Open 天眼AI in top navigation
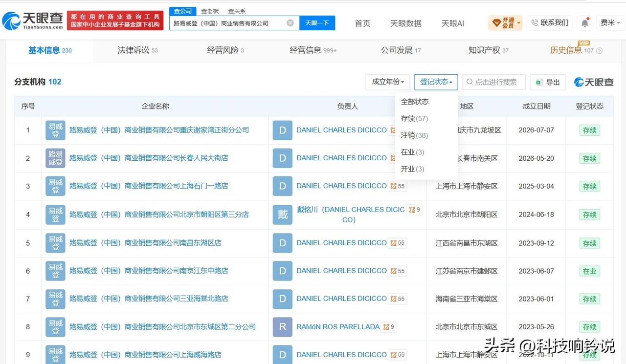 click(453, 23)
